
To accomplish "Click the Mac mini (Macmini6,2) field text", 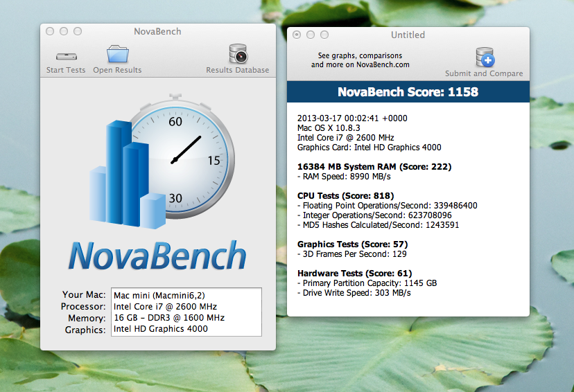I will point(159,296).
